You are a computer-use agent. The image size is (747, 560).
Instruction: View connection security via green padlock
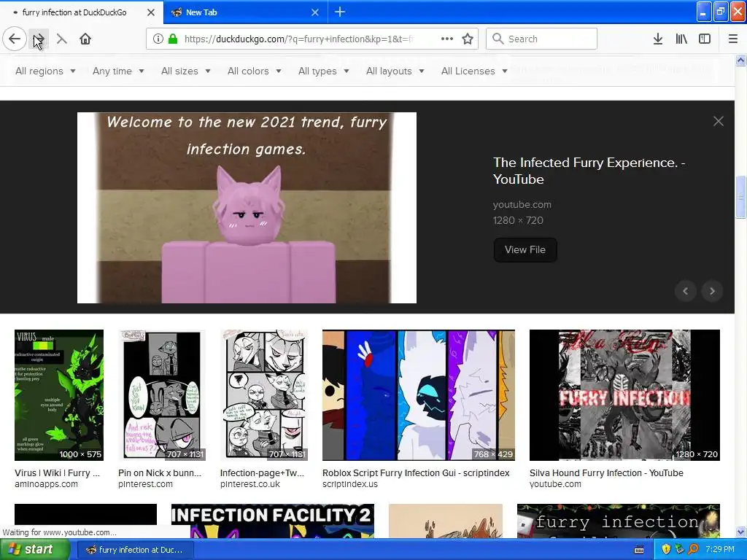pos(173,39)
